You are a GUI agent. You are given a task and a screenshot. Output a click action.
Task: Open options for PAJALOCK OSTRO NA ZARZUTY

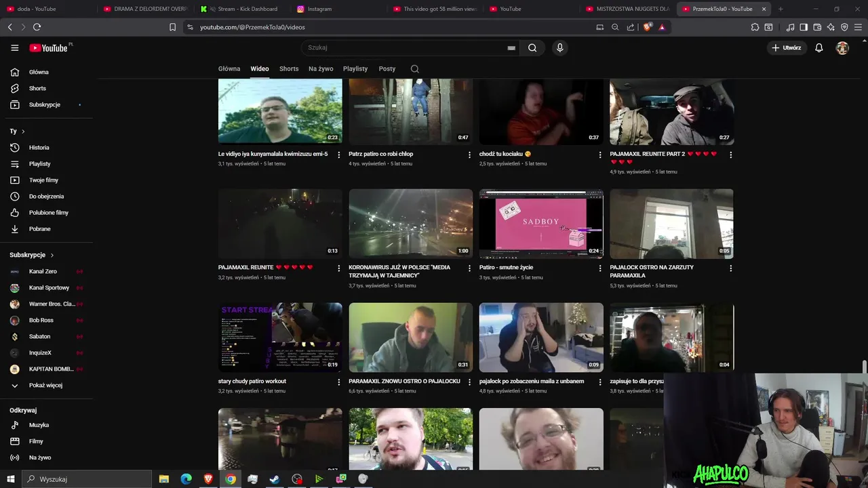coord(730,268)
